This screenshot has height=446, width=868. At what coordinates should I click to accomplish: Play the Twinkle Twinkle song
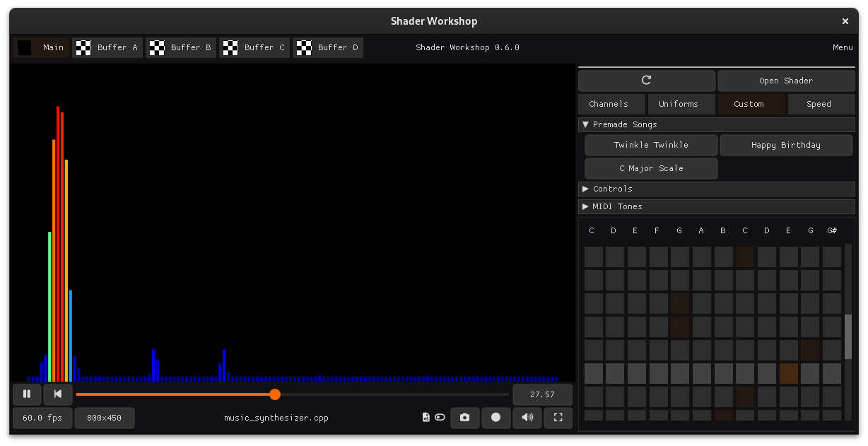651,145
